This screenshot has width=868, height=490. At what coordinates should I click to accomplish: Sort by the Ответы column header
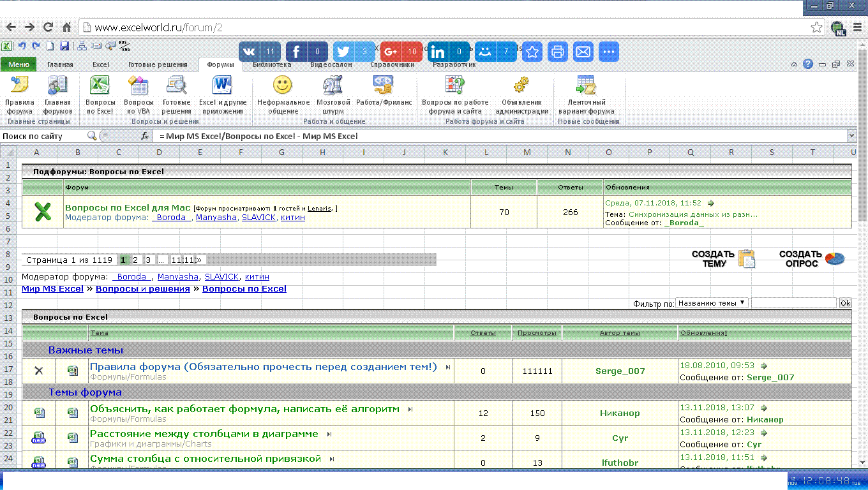(483, 333)
